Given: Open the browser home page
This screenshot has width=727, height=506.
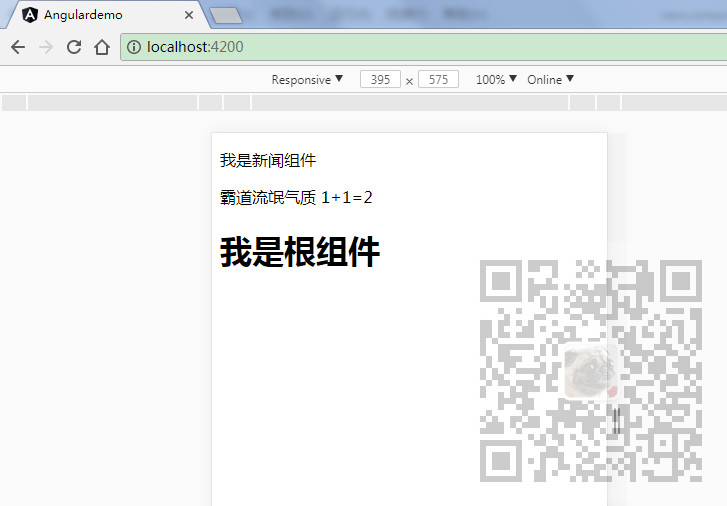Looking at the screenshot, I should point(102,47).
